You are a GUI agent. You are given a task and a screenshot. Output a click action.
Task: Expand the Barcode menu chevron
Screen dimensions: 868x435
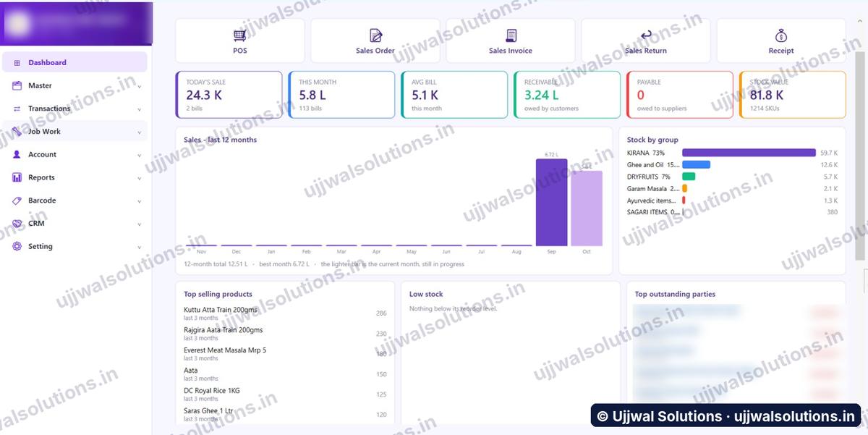139,202
